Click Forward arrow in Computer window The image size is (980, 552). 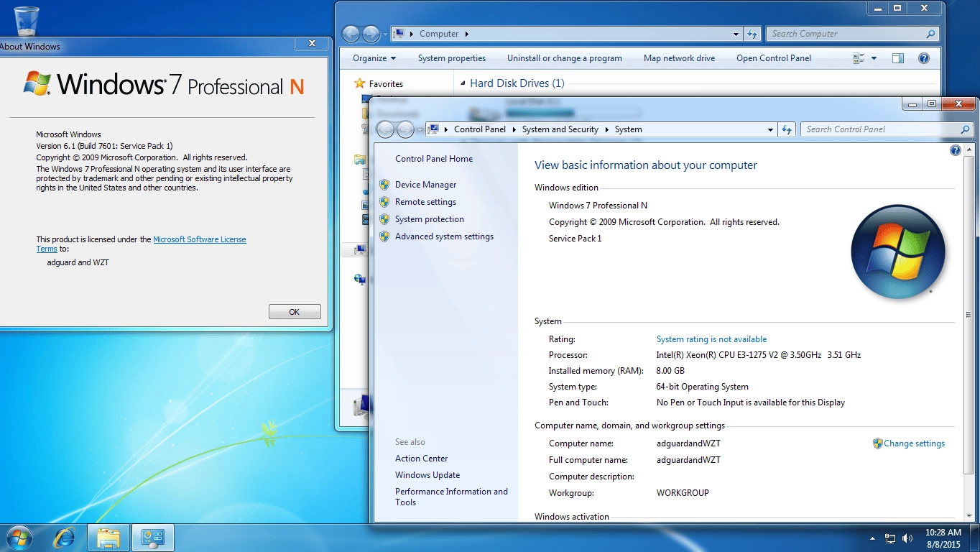[371, 34]
